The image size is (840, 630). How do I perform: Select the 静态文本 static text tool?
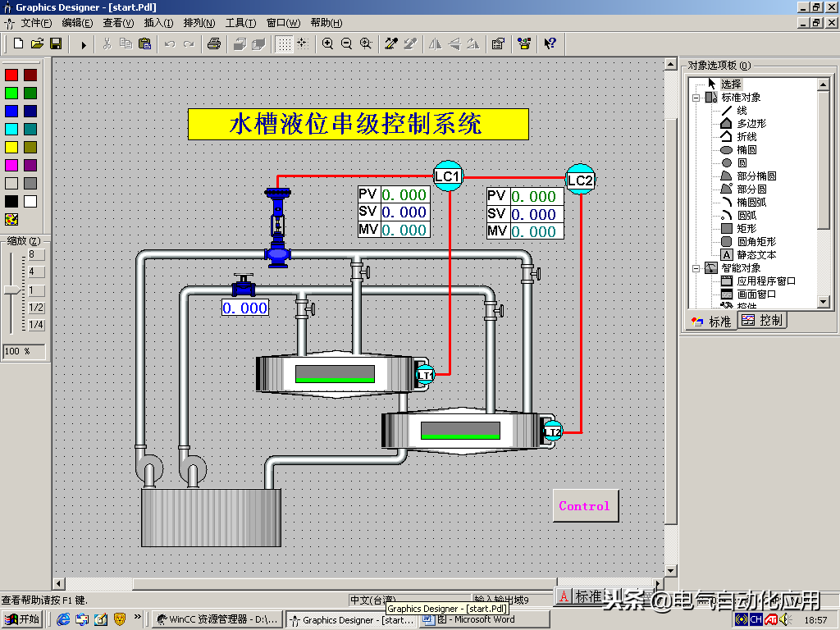point(756,254)
